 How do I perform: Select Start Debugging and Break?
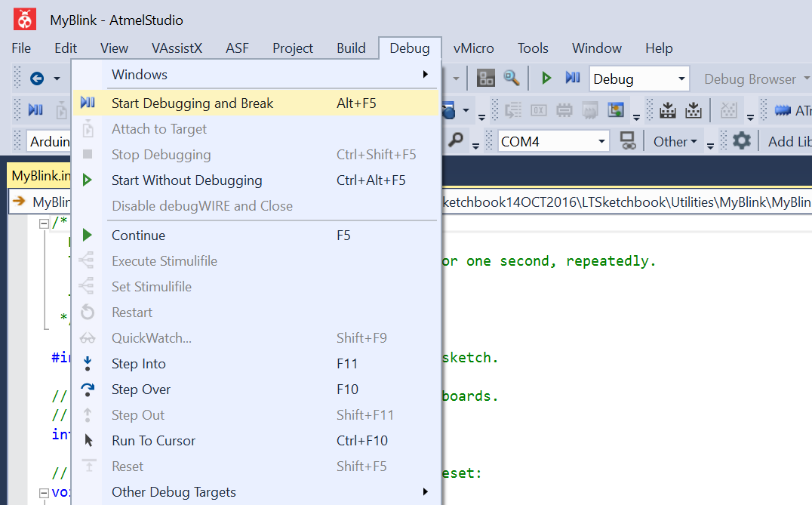[x=257, y=103]
